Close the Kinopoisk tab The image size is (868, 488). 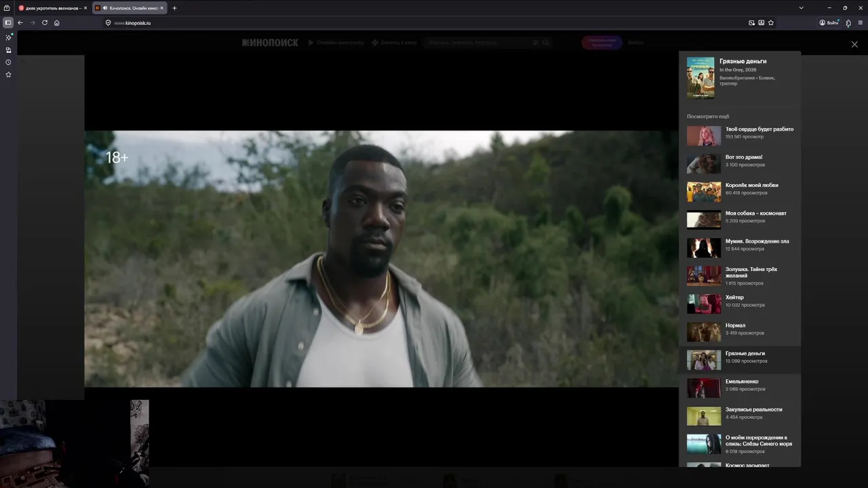161,8
